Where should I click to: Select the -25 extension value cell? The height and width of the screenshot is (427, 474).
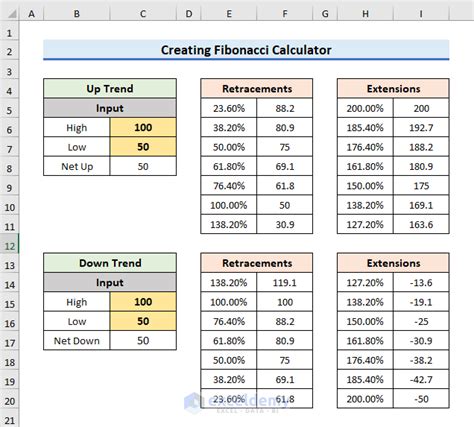[421, 321]
